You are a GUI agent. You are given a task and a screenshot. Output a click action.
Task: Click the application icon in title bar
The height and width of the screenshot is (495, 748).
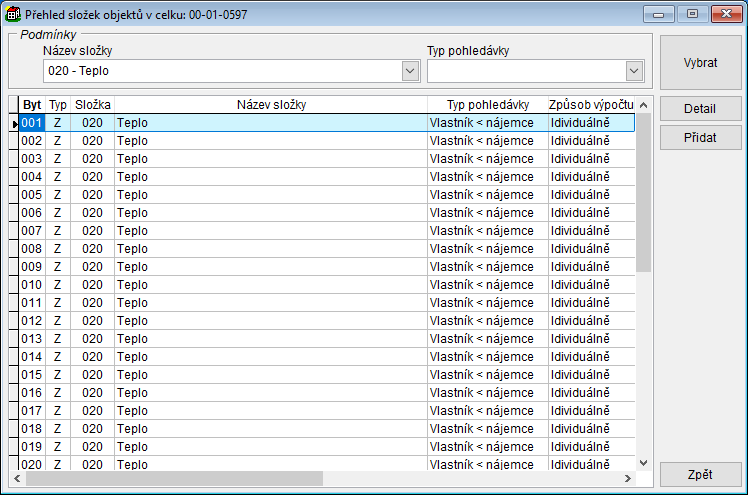click(x=14, y=15)
